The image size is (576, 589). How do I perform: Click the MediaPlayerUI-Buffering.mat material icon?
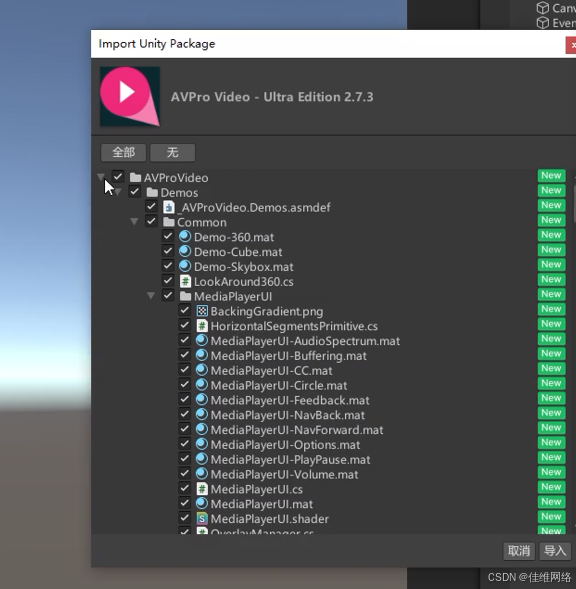tap(202, 355)
